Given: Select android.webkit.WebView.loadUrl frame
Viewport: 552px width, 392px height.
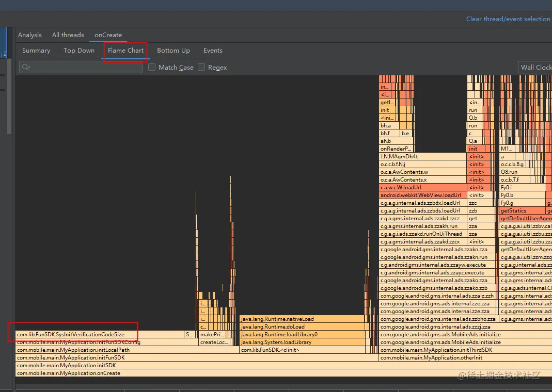Looking at the screenshot, I should point(422,195).
